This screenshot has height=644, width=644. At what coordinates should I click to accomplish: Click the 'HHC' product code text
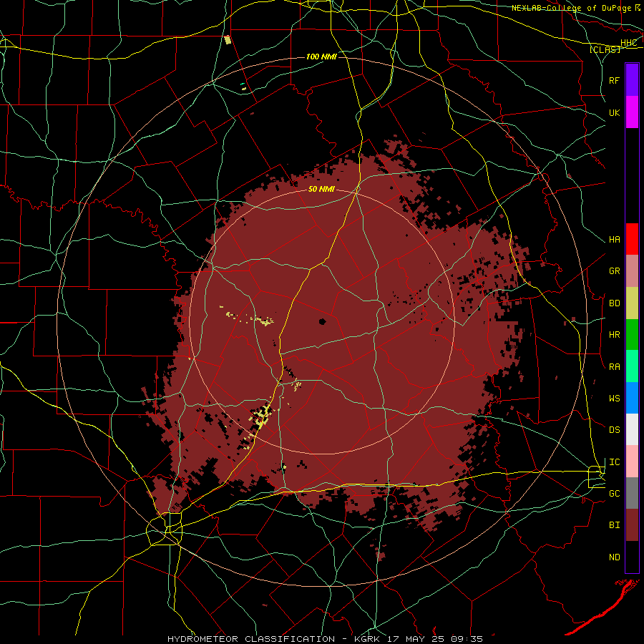tap(629, 43)
